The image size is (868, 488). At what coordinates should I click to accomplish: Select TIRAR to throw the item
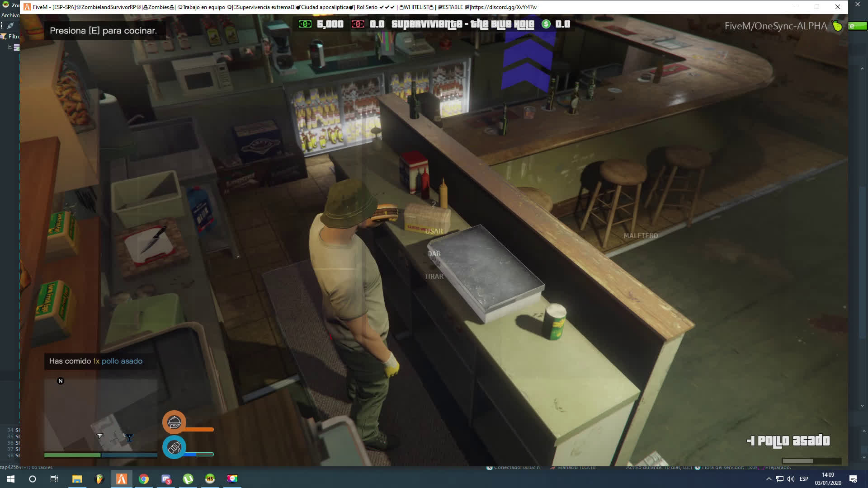[x=434, y=276]
